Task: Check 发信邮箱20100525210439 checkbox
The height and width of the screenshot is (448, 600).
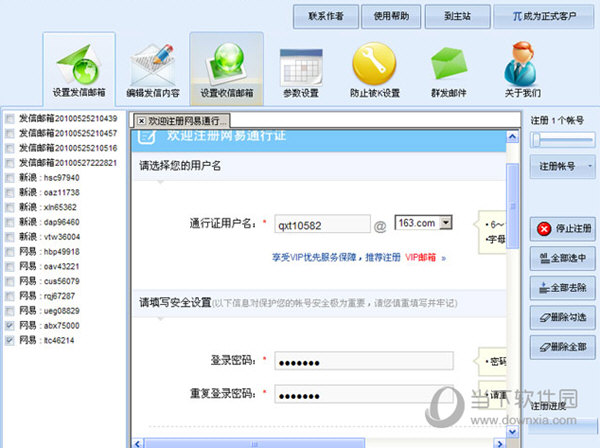Action: pyautogui.click(x=10, y=119)
